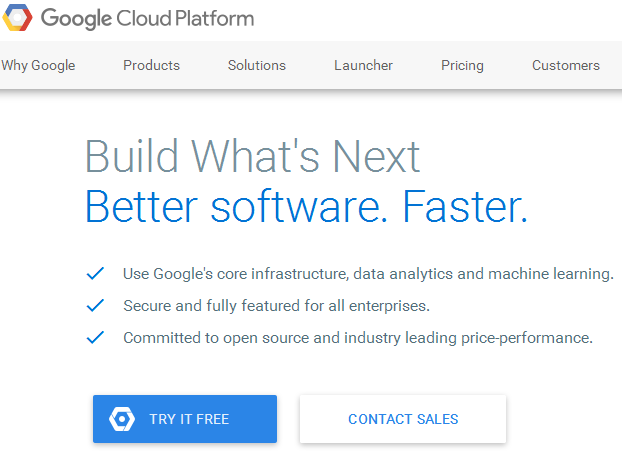Click the 'Build What's Next' heading
The image size is (622, 461).
pyautogui.click(x=253, y=157)
